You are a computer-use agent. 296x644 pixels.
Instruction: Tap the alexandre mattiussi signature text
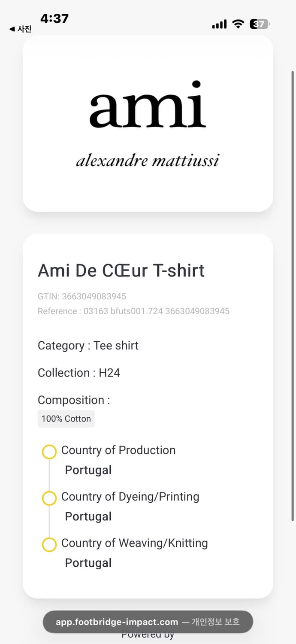coord(148,161)
